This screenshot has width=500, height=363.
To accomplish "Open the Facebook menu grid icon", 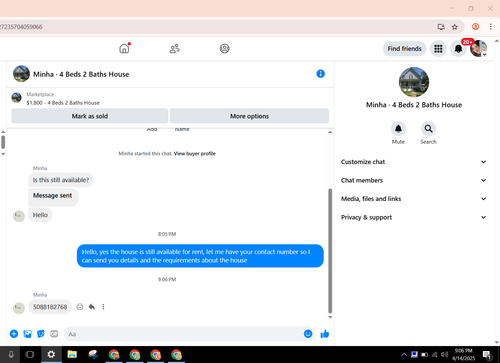I will coord(438,49).
